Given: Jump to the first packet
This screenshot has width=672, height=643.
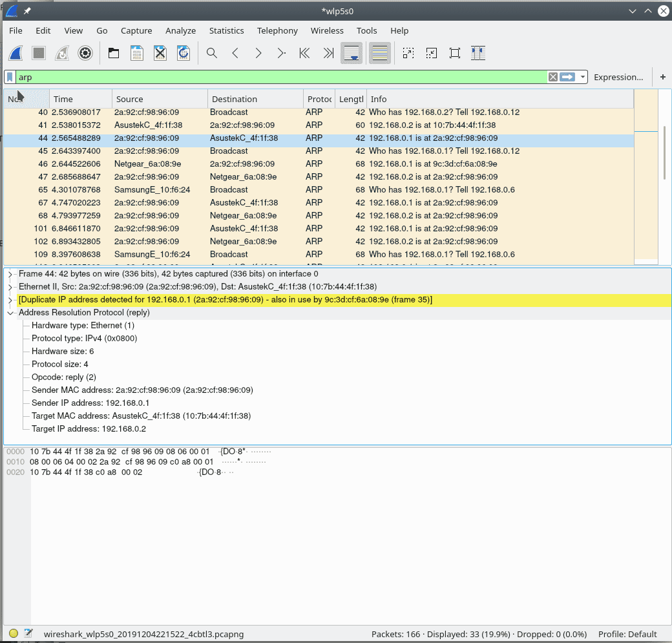Looking at the screenshot, I should point(305,53).
